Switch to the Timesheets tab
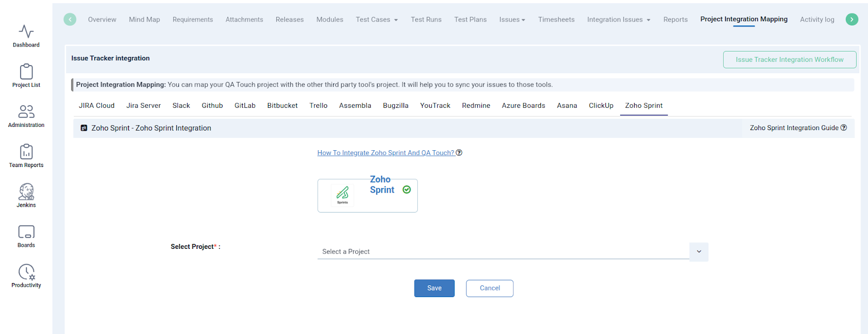The width and height of the screenshot is (868, 334). click(x=556, y=20)
